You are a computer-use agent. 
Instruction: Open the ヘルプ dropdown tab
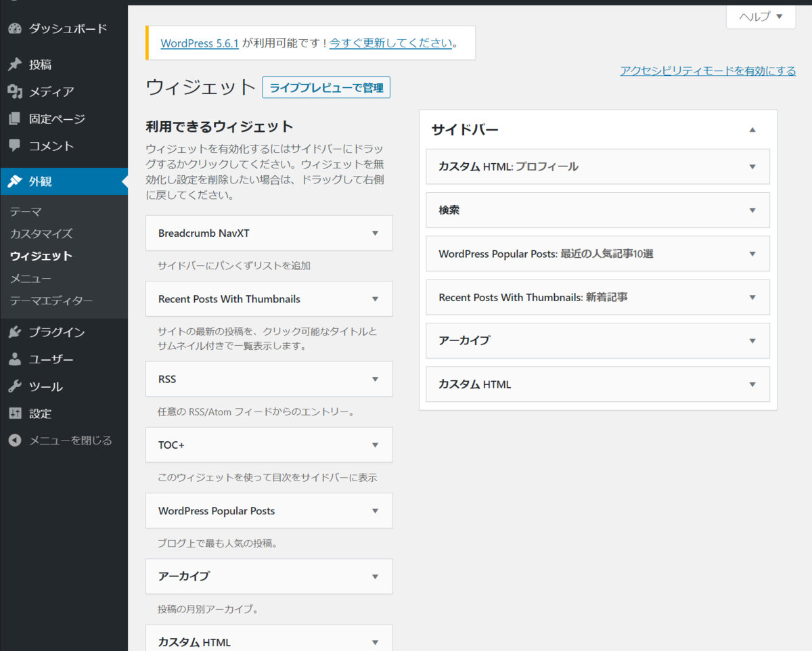pyautogui.click(x=761, y=17)
